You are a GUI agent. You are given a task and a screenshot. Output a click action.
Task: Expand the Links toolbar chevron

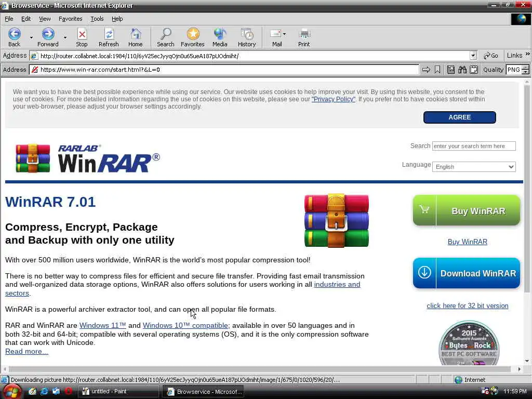point(528,54)
